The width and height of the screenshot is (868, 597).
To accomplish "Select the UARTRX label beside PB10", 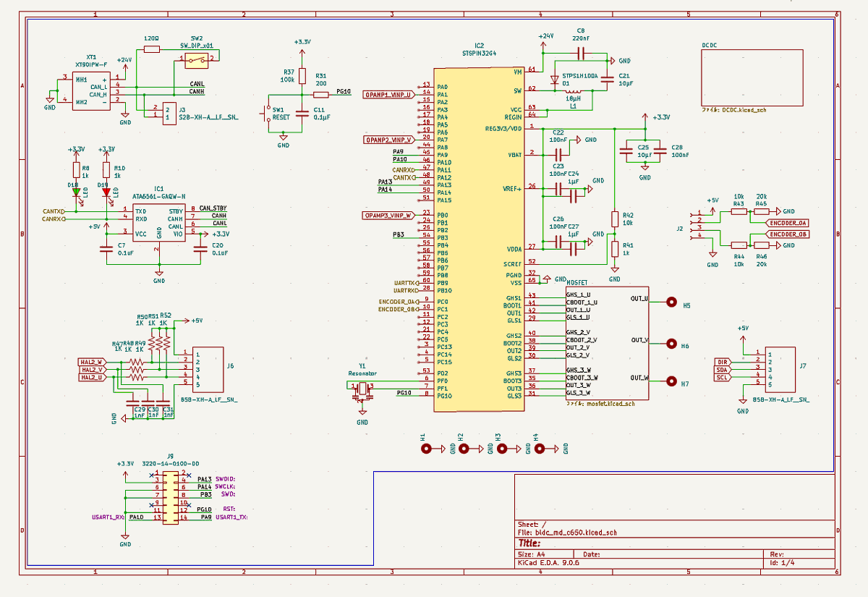I will (406, 290).
